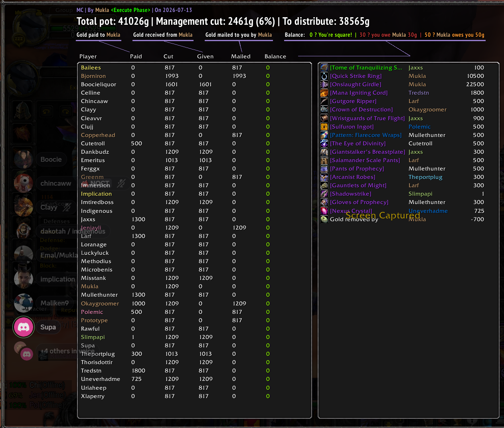
Task: Click player name Tredstn in the player list
Action: coord(91,371)
